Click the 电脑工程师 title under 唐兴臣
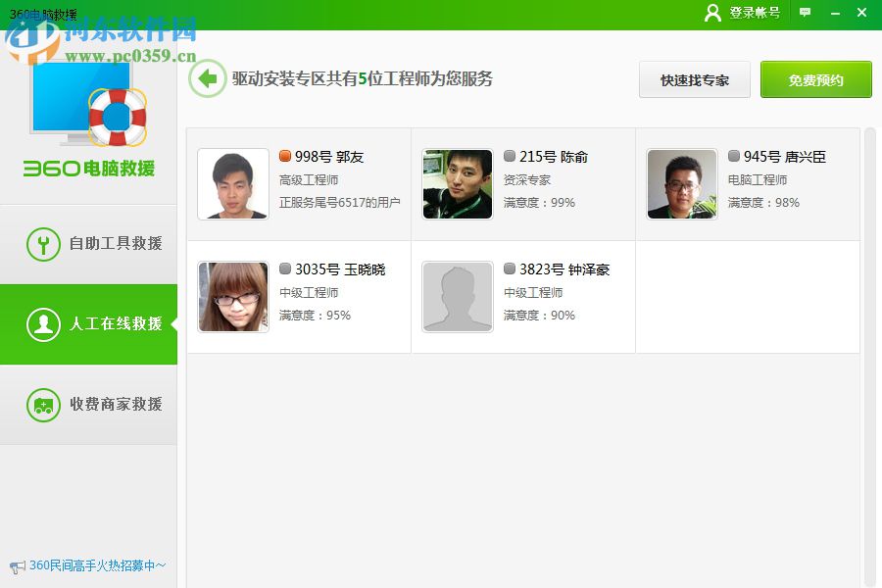 tap(758, 180)
